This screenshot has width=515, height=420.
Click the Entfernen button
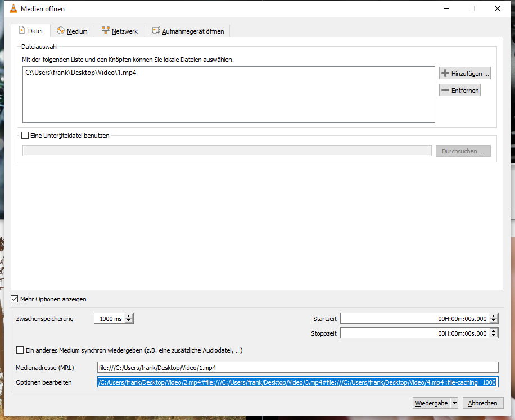pyautogui.click(x=460, y=91)
